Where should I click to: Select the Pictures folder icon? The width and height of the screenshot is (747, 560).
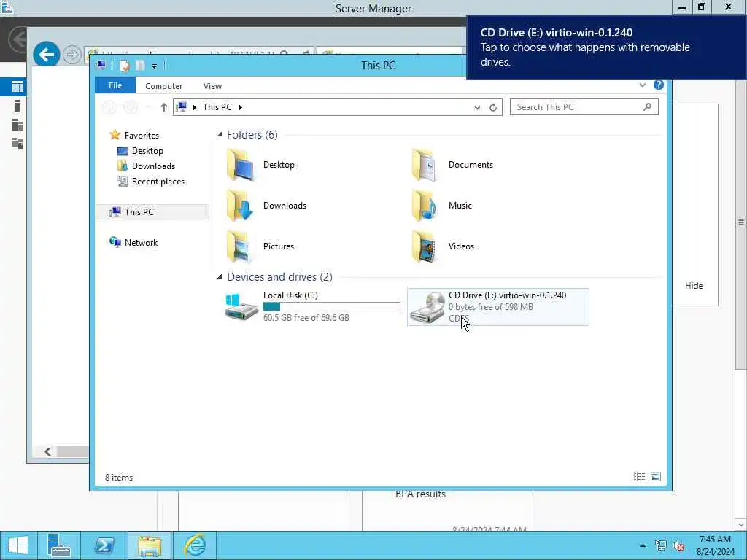coord(240,246)
